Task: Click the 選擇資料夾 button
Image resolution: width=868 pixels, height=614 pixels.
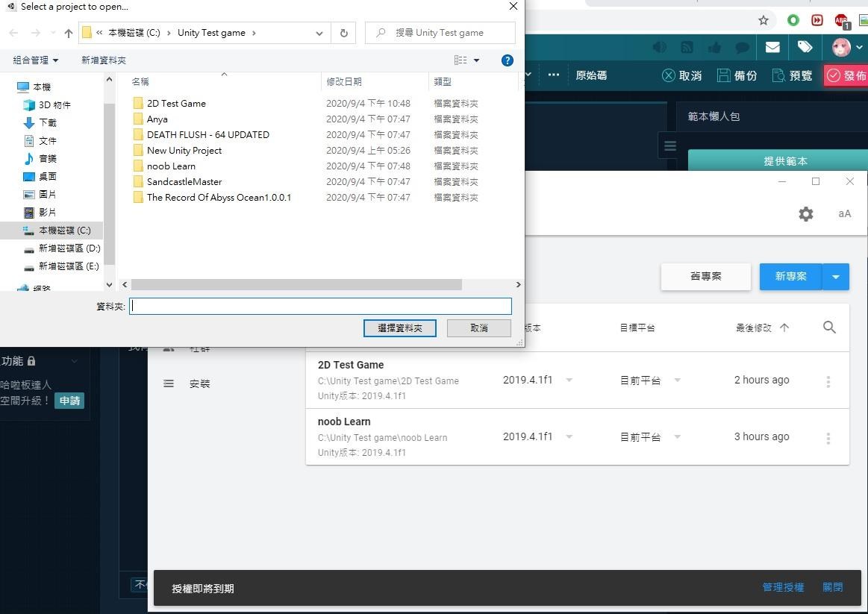Action: point(400,328)
